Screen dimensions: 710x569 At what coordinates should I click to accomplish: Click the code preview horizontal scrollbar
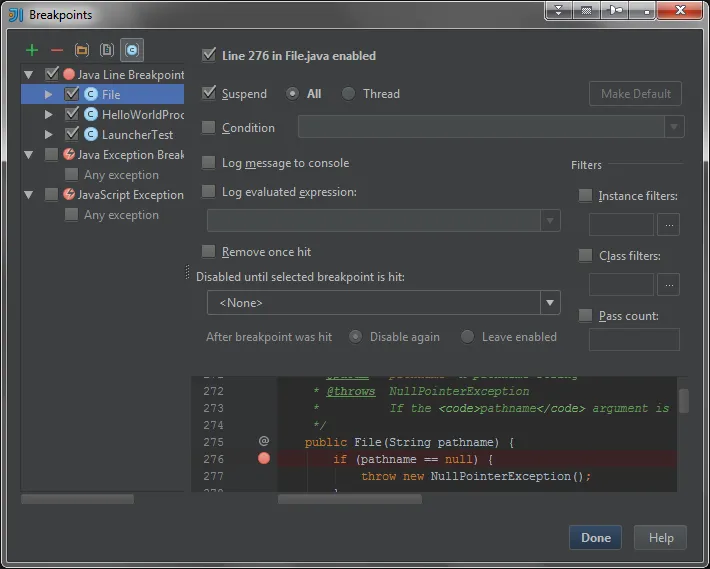[350, 499]
